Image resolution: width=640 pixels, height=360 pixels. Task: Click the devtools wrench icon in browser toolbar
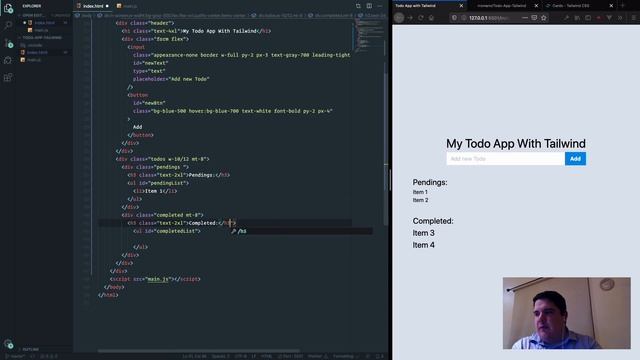tap(566, 18)
